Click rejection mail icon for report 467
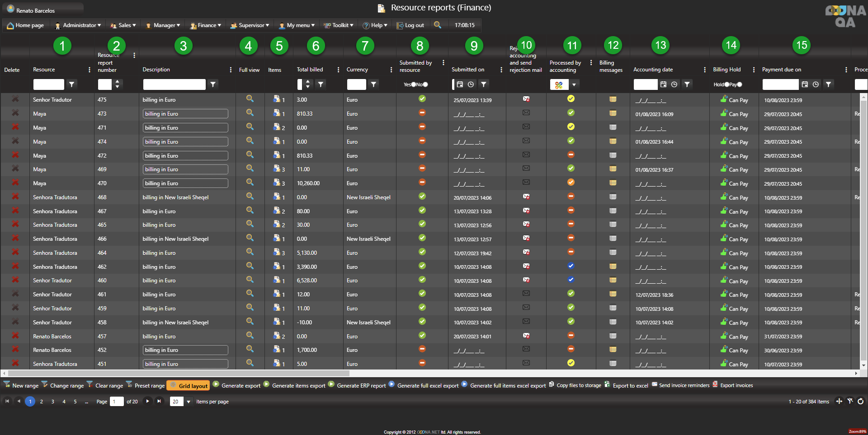 [526, 210]
